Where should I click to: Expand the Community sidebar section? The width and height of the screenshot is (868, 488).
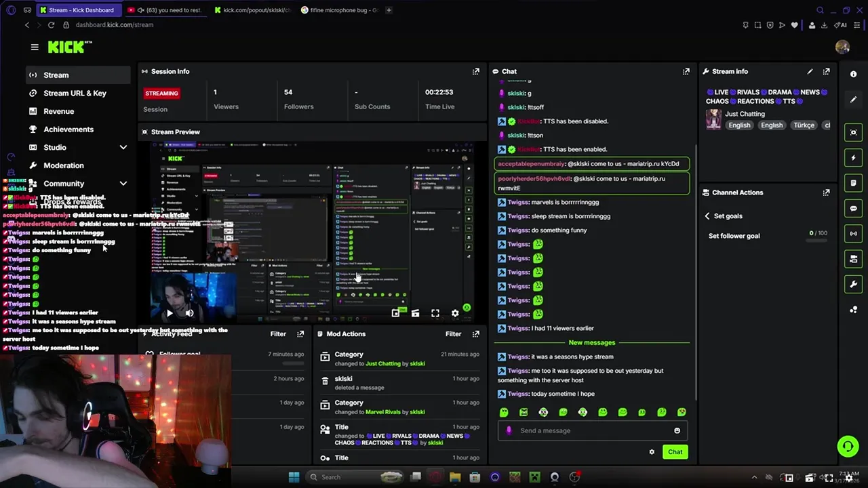click(x=123, y=184)
